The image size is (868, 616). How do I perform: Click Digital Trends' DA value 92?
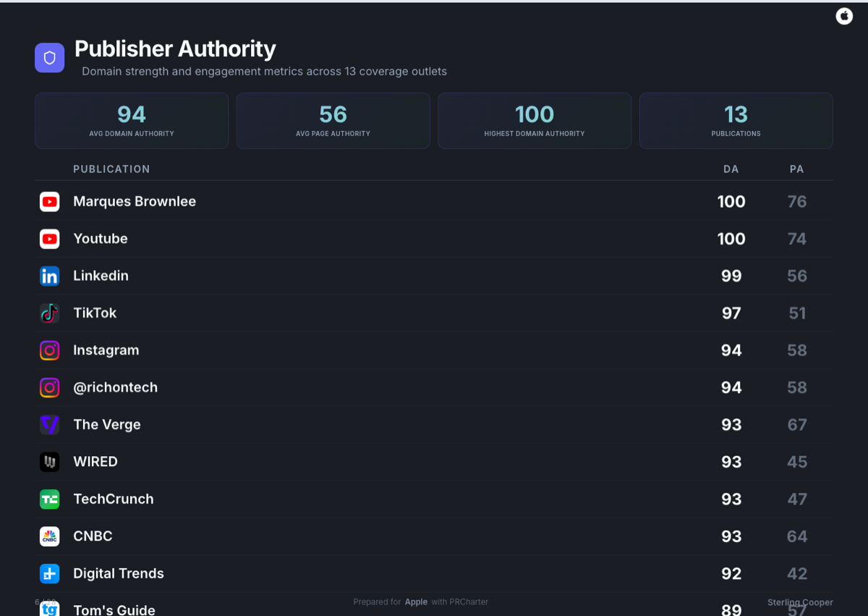(x=731, y=573)
